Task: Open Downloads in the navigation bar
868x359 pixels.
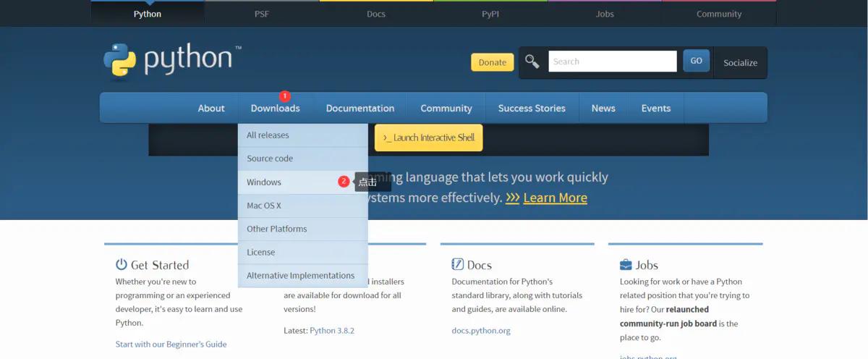Action: [275, 108]
